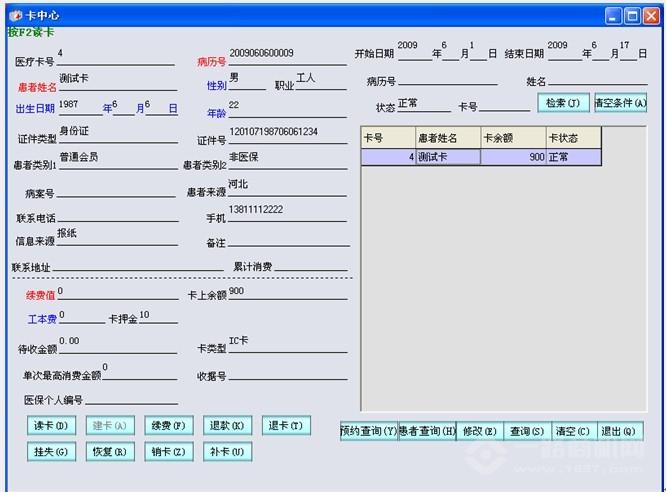This screenshot has width=666, height=492.
Task: Click the 检索(J) search button
Action: pos(562,103)
